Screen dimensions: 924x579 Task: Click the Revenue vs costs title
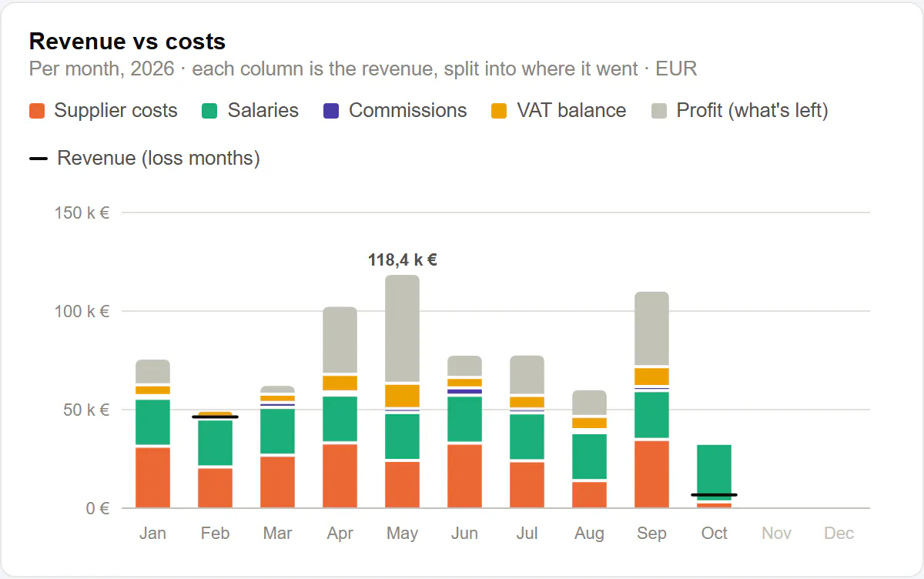127,41
